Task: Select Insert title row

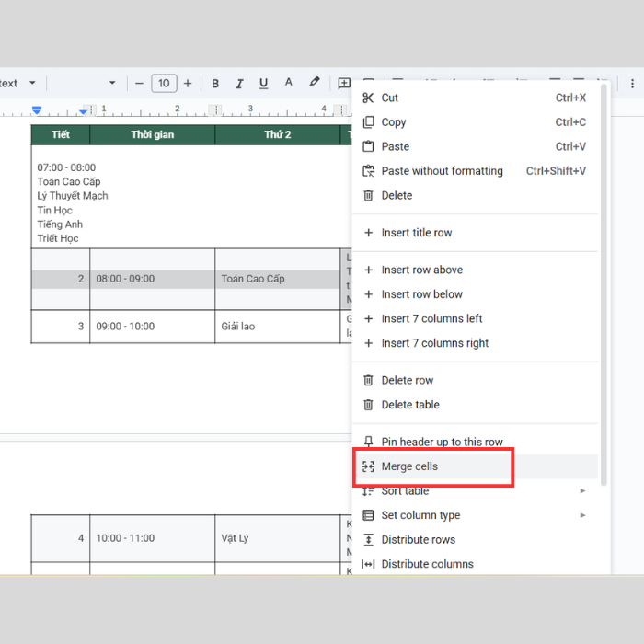Action: [x=475, y=233]
